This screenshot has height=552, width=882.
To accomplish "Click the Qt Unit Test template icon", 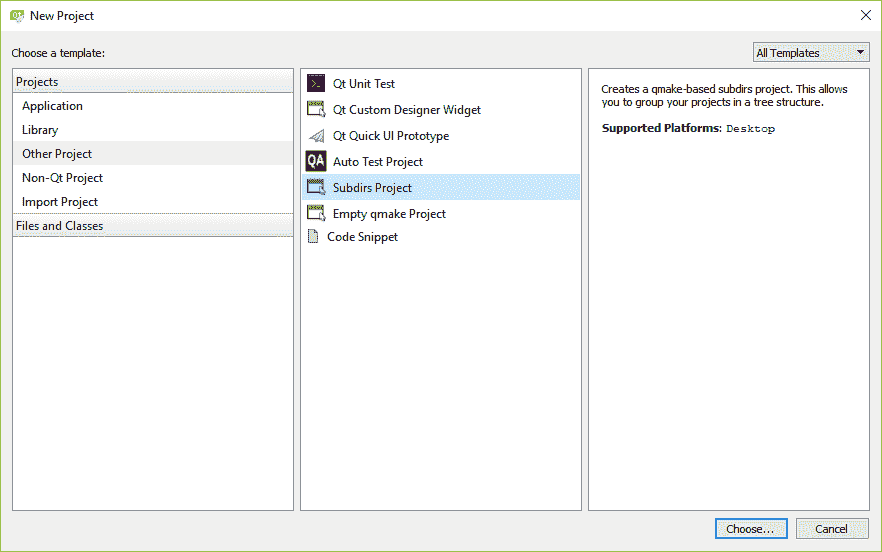I will click(x=316, y=84).
